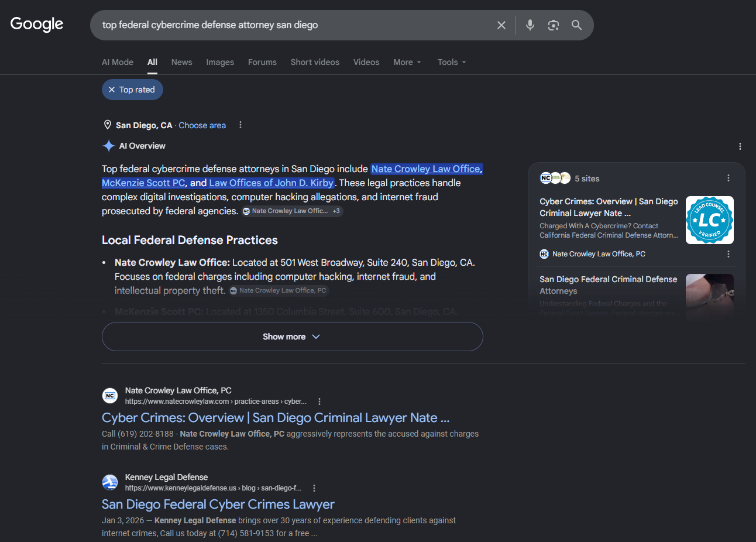The width and height of the screenshot is (756, 542).
Task: Open San Diego Federal Cyber Crimes Lawyer result
Action: [218, 505]
